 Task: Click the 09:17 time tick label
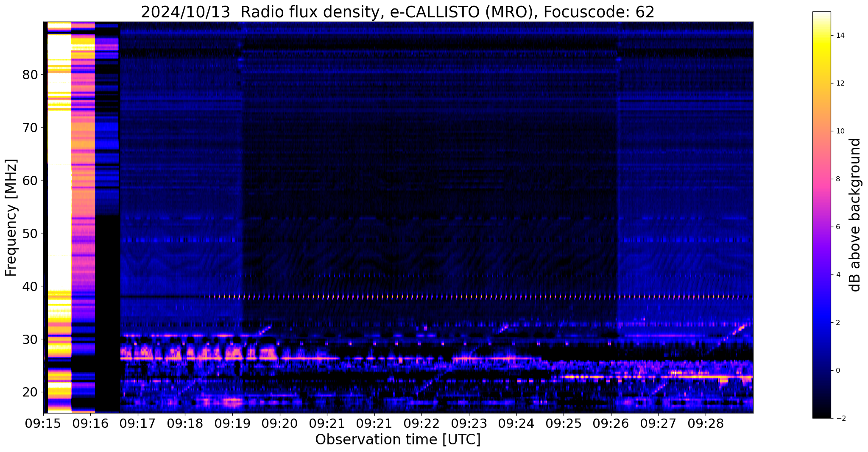point(138,424)
